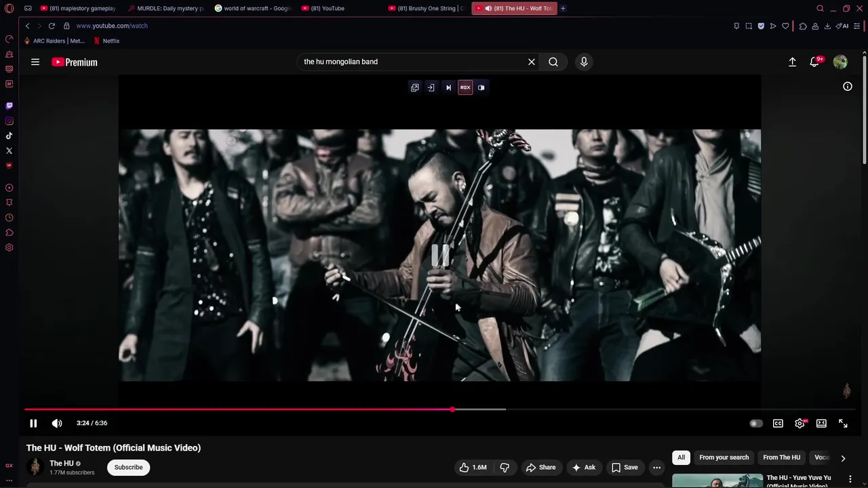Open ARC Raiders bookmark
Viewport: 868px width, 488px height.
(x=54, y=41)
